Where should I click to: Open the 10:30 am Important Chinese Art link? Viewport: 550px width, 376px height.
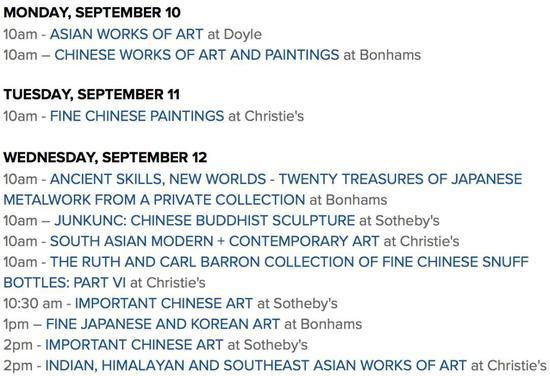click(x=164, y=303)
